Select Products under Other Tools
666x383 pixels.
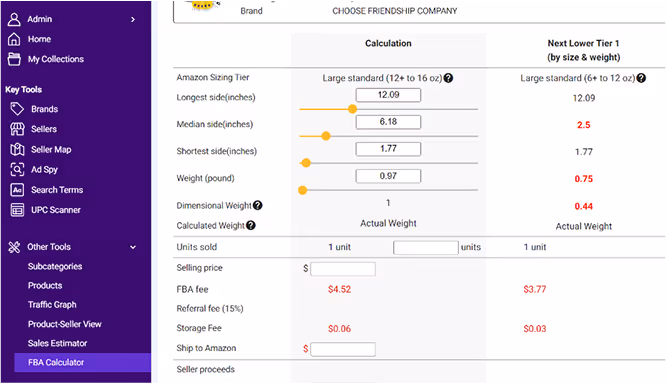coord(45,285)
